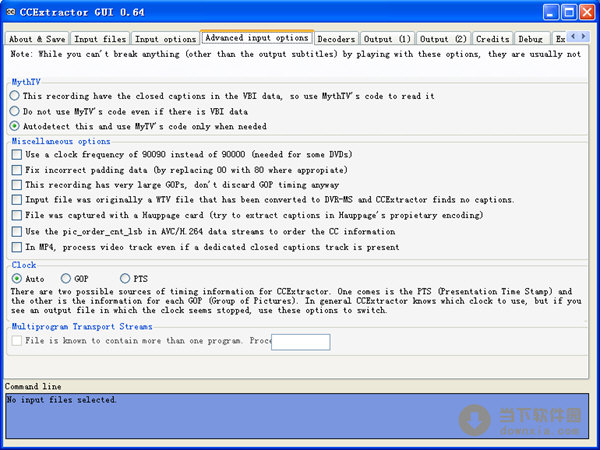The height and width of the screenshot is (450, 600).
Task: Open the About & Save tab
Action: point(37,39)
